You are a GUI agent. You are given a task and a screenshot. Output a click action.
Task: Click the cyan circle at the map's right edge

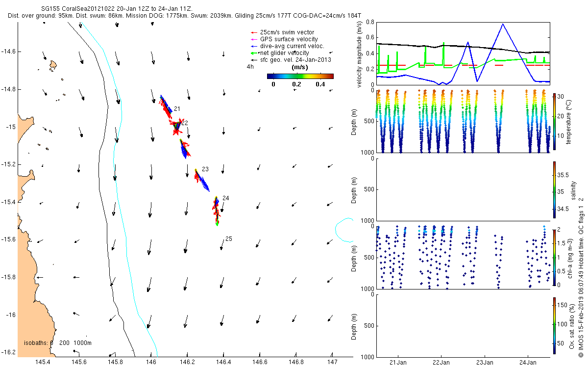(x=344, y=230)
